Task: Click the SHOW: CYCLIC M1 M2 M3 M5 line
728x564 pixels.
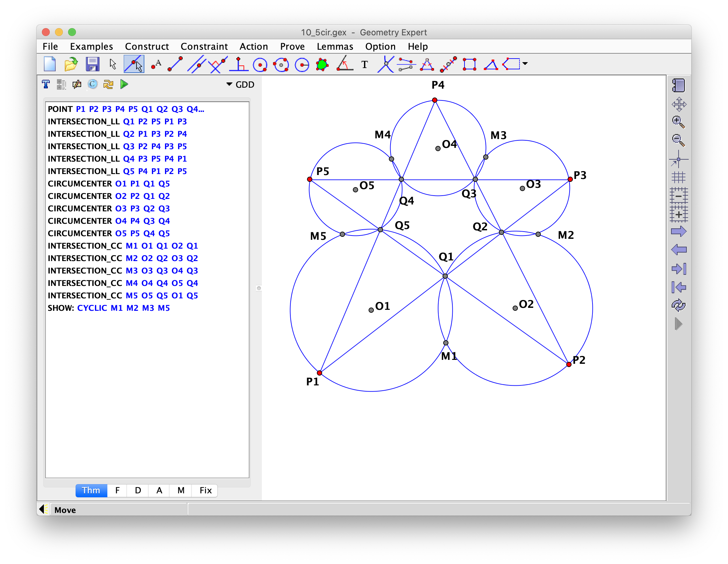Action: coord(109,308)
